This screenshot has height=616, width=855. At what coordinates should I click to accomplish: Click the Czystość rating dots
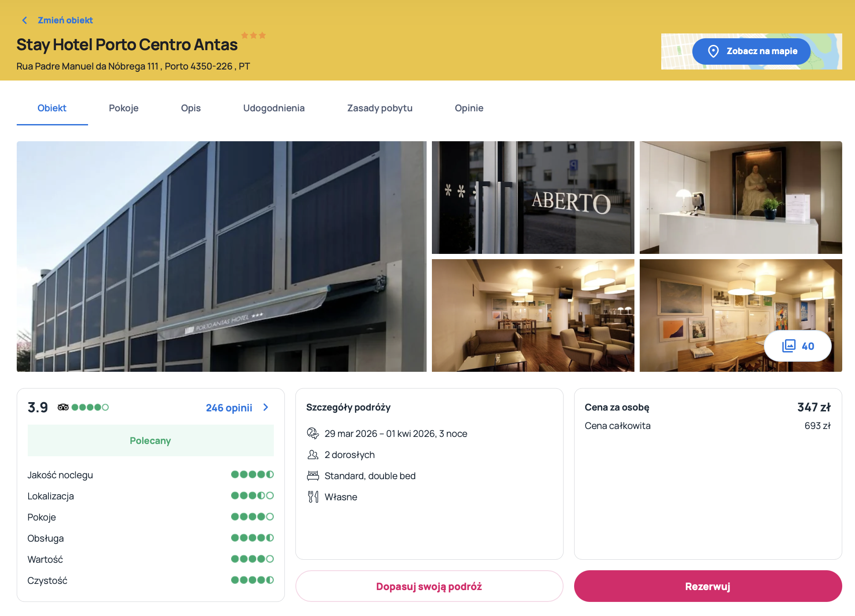(x=252, y=580)
